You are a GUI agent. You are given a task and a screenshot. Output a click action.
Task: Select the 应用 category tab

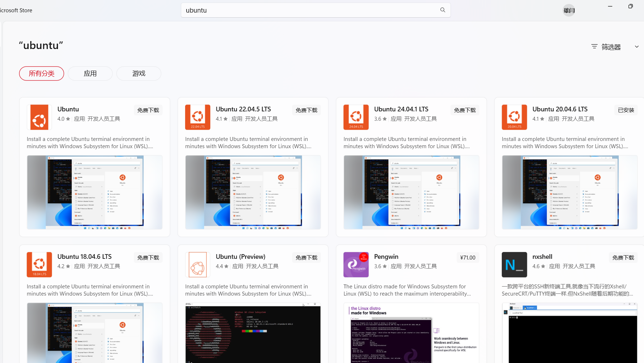point(90,74)
